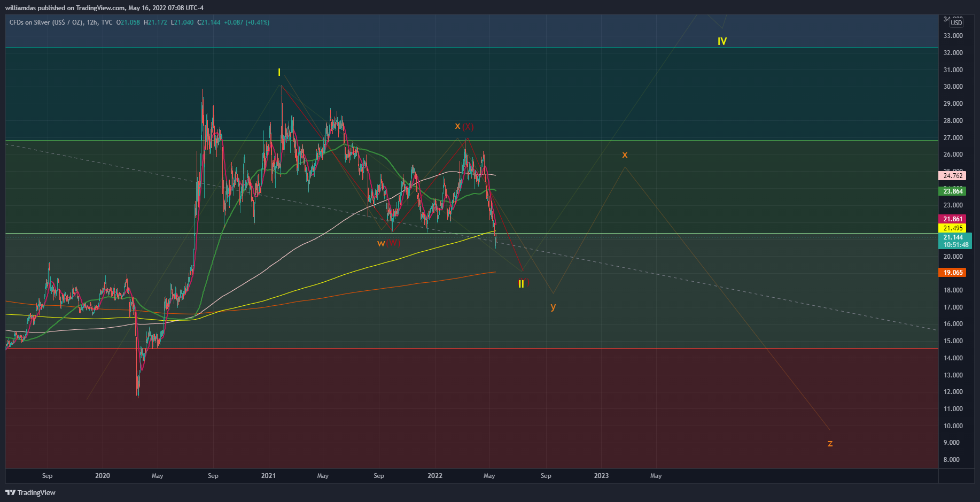This screenshot has height=502, width=980.
Task: Click the USD currency button
Action: pyautogui.click(x=956, y=22)
